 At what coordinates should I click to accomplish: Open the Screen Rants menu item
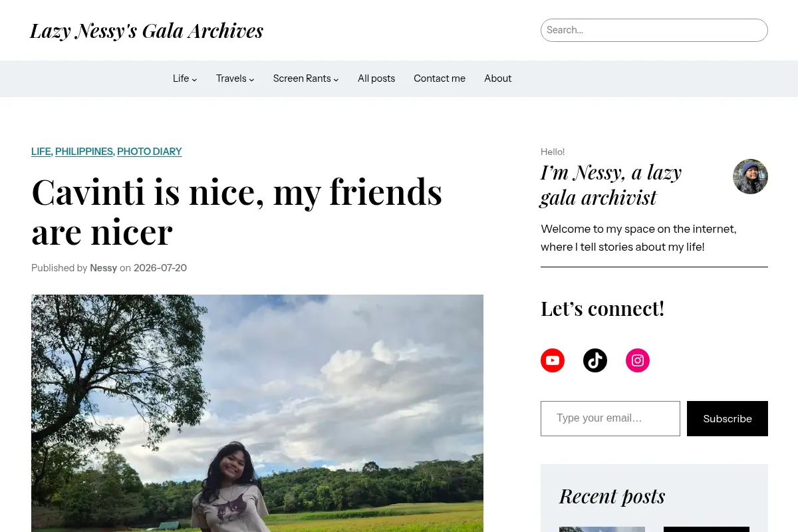[302, 78]
